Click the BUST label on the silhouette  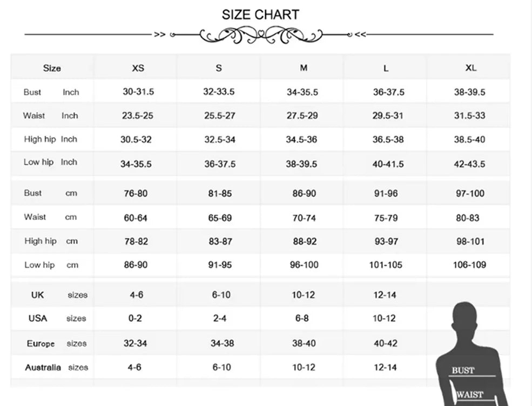coord(463,370)
